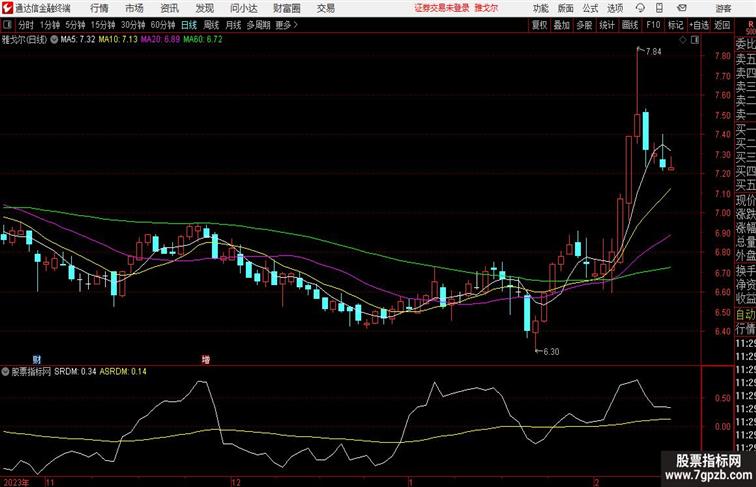Click the 标记 mark toolbar button
The image size is (756, 487).
[675, 25]
